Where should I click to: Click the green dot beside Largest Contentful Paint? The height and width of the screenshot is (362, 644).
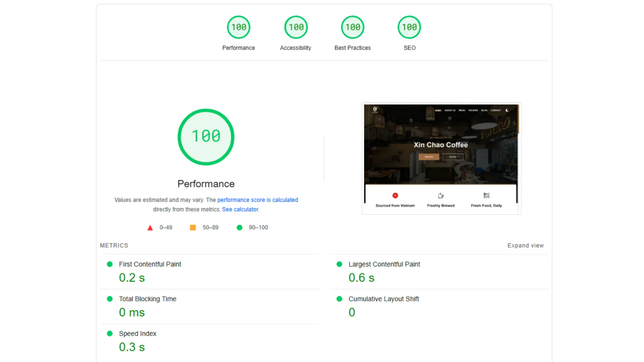pos(339,264)
